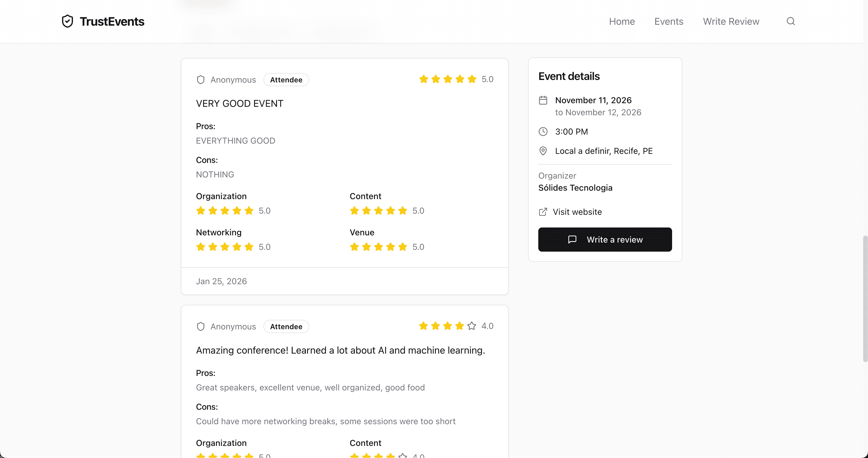
Task: Click the clock icon next to 3:00 PM
Action: 543,132
